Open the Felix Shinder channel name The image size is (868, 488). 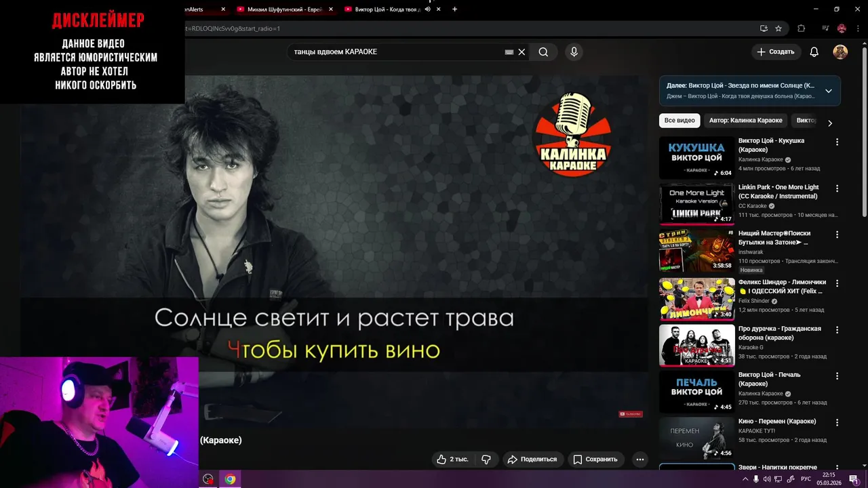(754, 301)
